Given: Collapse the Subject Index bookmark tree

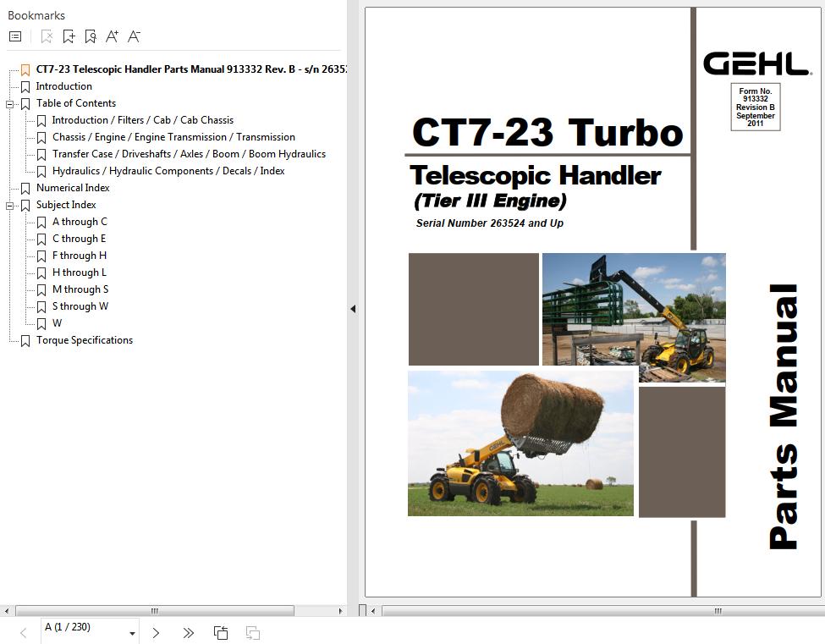Looking at the screenshot, I should [x=9, y=206].
